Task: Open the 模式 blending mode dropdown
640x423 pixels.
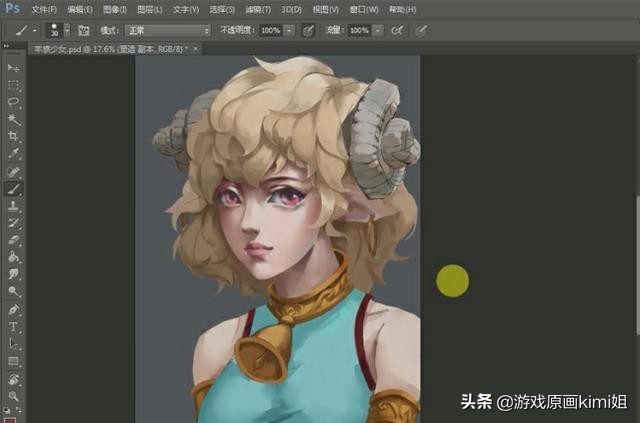Action: coord(168,31)
